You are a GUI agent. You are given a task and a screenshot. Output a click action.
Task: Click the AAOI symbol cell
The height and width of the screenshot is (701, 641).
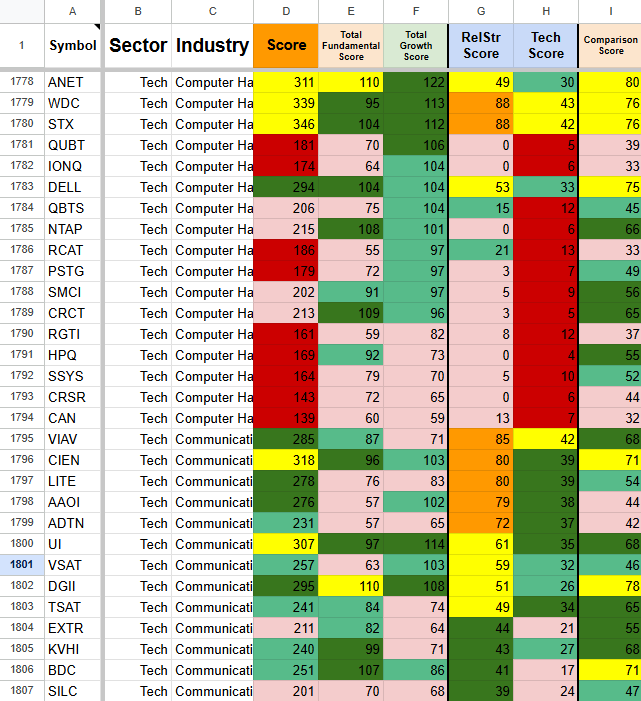coord(72,503)
